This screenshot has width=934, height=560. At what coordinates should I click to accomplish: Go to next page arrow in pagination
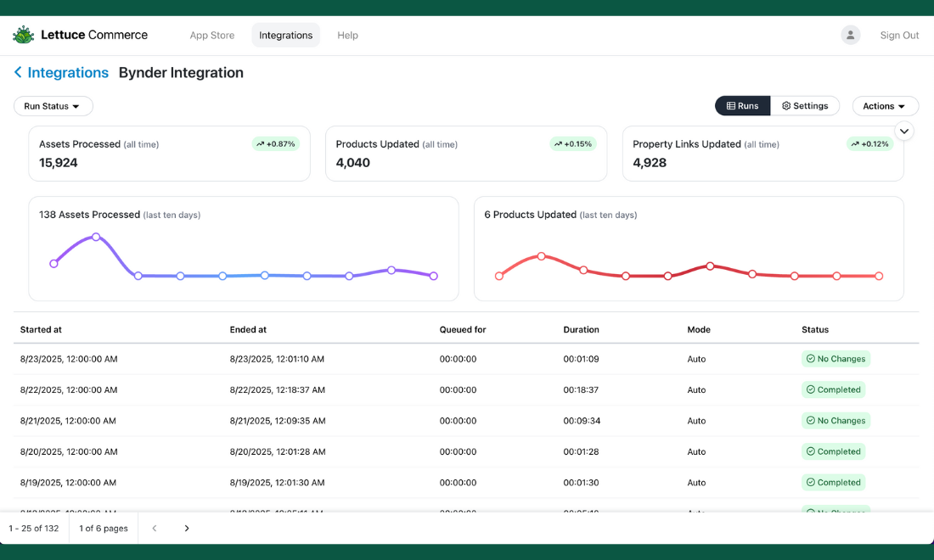(x=187, y=529)
